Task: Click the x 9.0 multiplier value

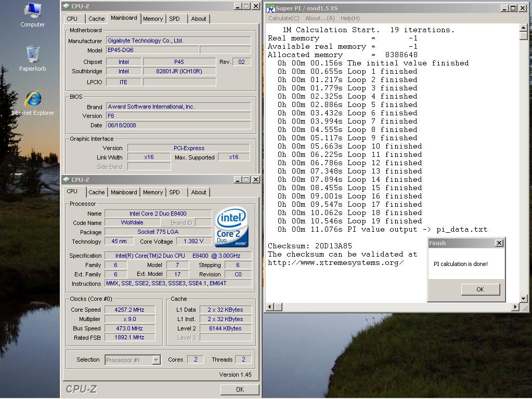Action: point(129,320)
